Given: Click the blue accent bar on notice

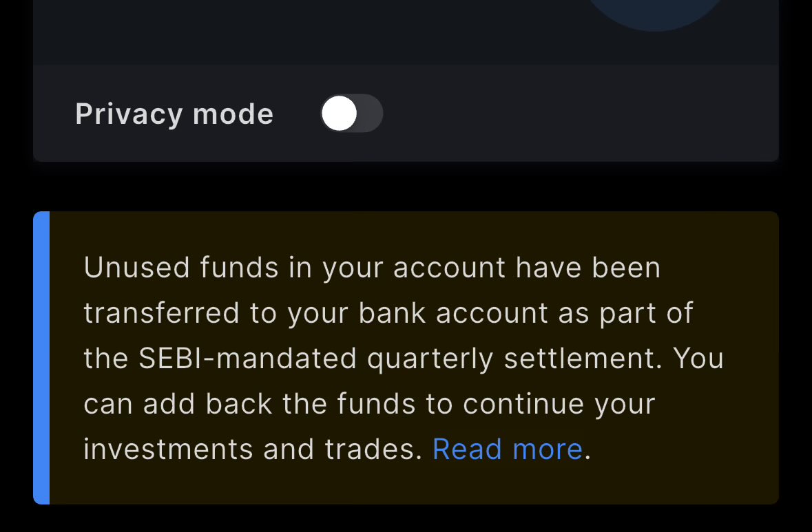Looking at the screenshot, I should (41, 358).
